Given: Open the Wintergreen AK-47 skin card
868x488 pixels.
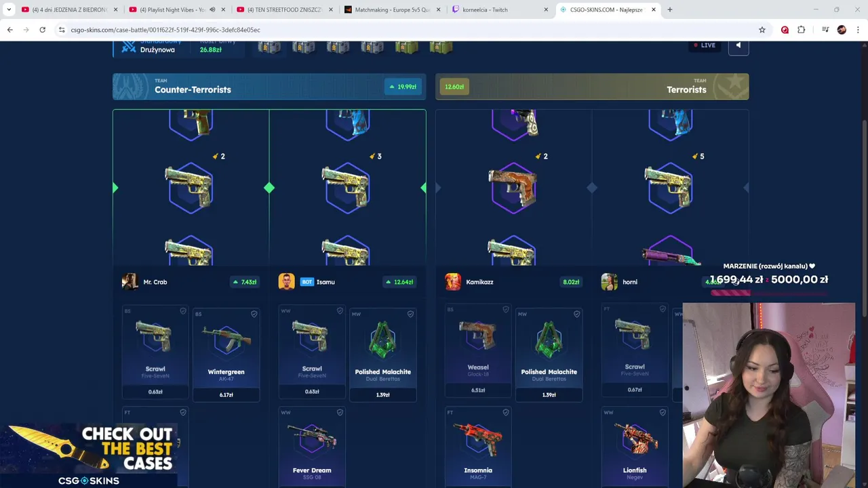Looking at the screenshot, I should click(226, 354).
